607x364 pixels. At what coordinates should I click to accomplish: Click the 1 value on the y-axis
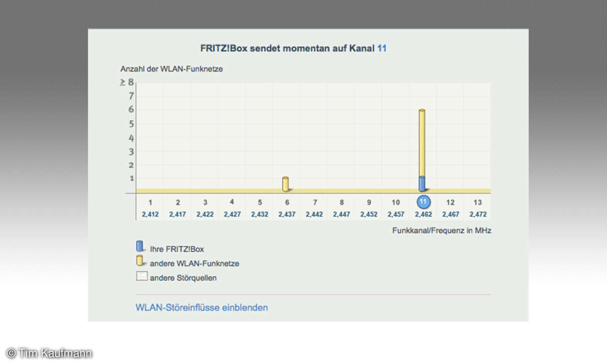click(x=131, y=178)
